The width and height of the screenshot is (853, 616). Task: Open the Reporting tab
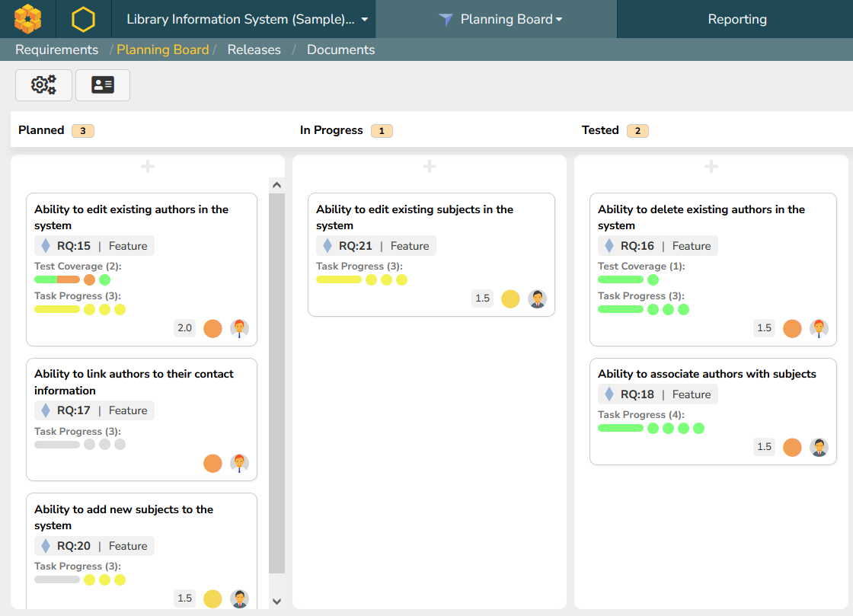pos(736,19)
